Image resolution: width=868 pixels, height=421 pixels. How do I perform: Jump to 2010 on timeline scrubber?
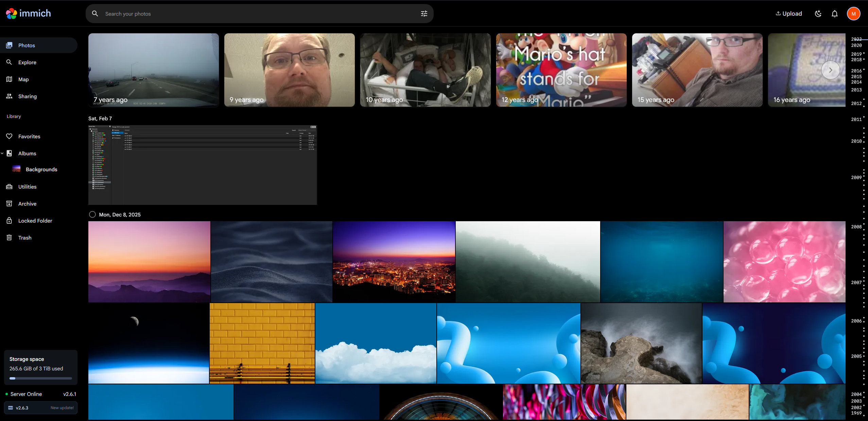click(x=856, y=141)
